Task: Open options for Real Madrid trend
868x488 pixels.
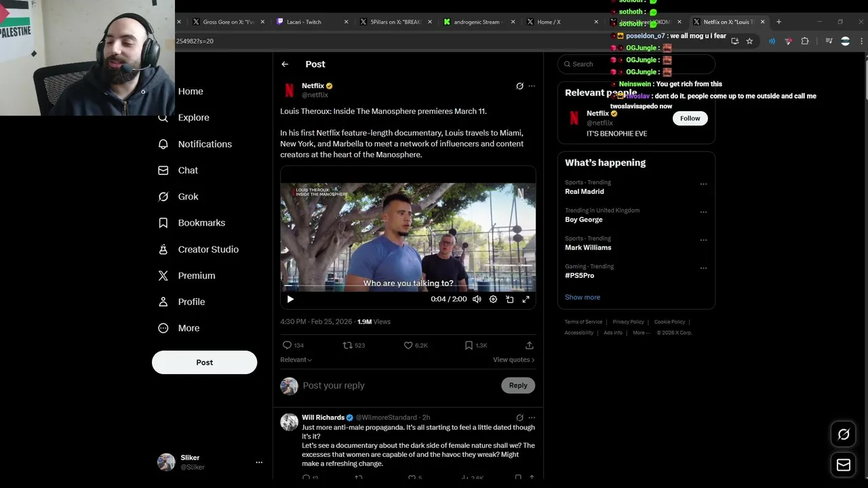Action: tap(703, 184)
